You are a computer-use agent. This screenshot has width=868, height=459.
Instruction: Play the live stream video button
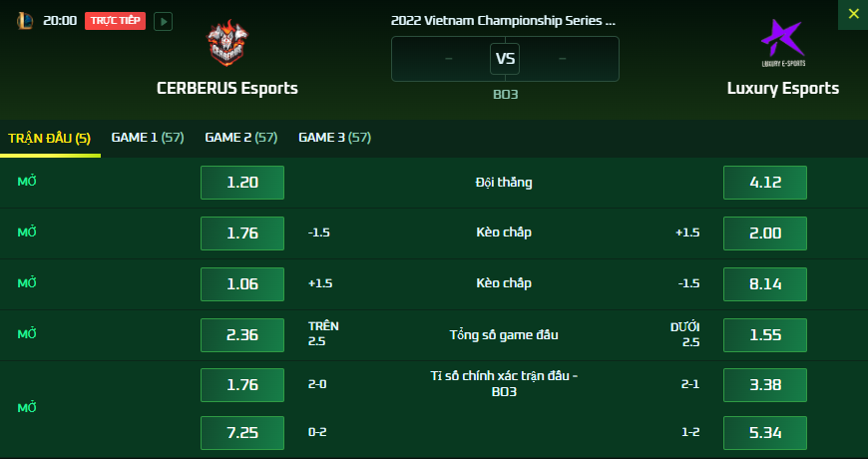(163, 22)
